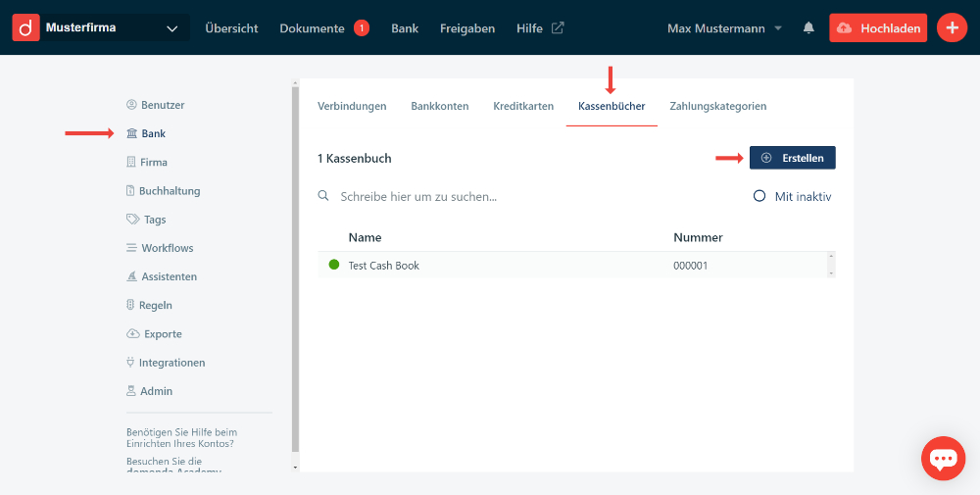Toggle the Mit inaktiv option
980x495 pixels.
pyautogui.click(x=759, y=196)
